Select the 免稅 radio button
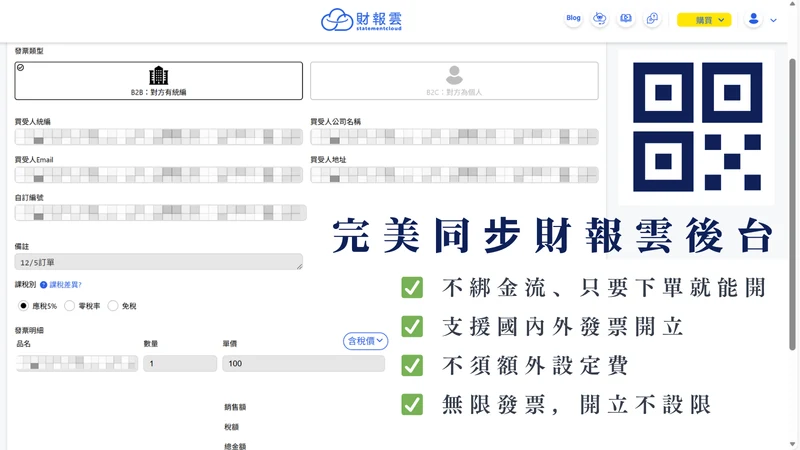The width and height of the screenshot is (800, 450). point(113,306)
